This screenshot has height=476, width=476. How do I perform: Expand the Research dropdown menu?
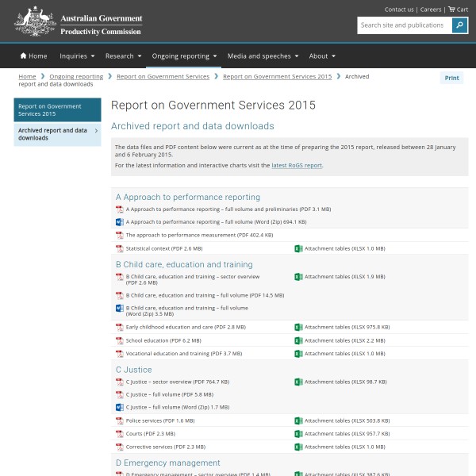(x=123, y=56)
